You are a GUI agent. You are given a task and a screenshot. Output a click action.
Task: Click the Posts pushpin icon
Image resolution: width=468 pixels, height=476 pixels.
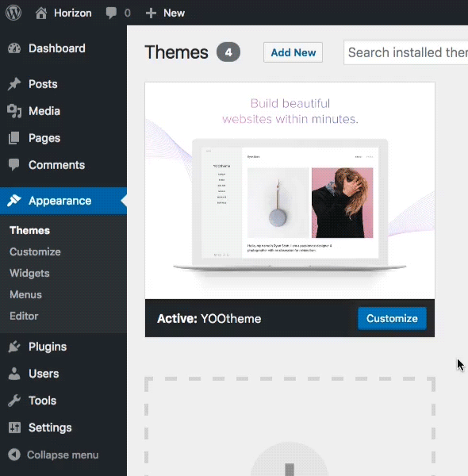[14, 84]
